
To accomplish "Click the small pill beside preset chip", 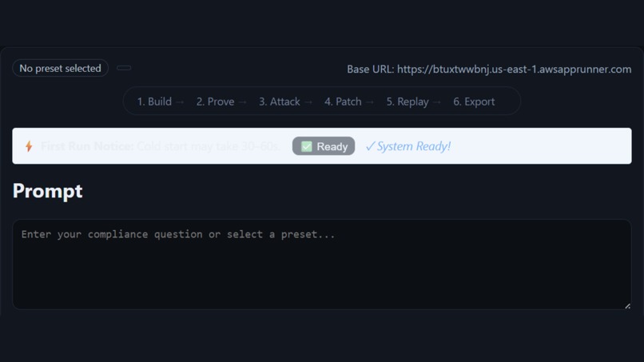I will pos(124,68).
